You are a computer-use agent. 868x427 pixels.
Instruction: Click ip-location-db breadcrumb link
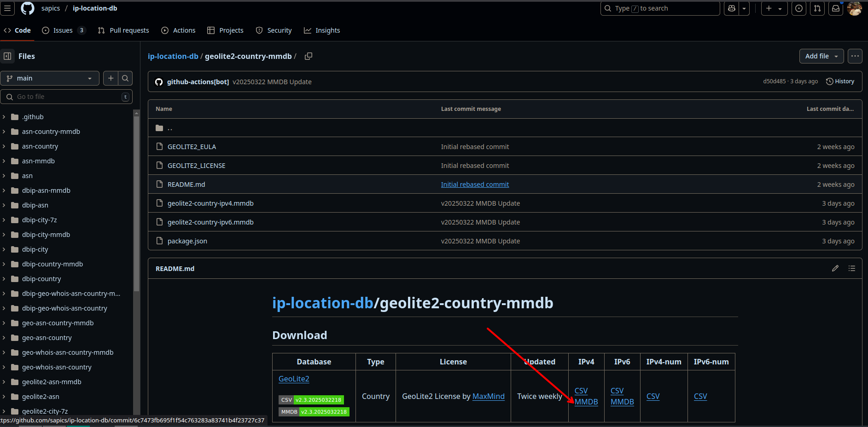click(x=173, y=56)
